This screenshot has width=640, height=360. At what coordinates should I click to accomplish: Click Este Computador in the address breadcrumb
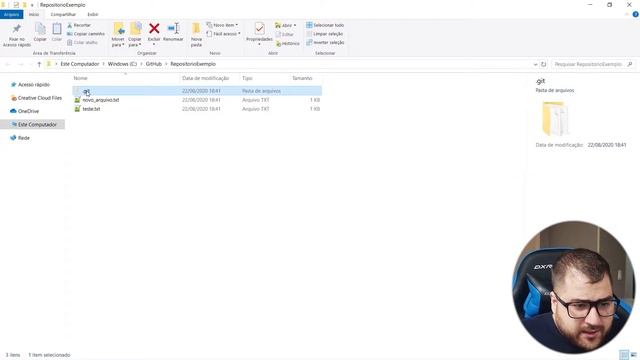(x=80, y=64)
